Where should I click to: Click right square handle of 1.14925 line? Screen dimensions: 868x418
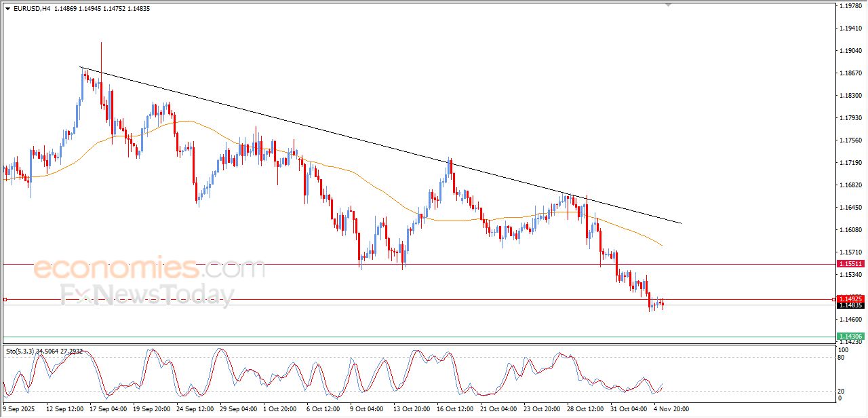tap(833, 299)
